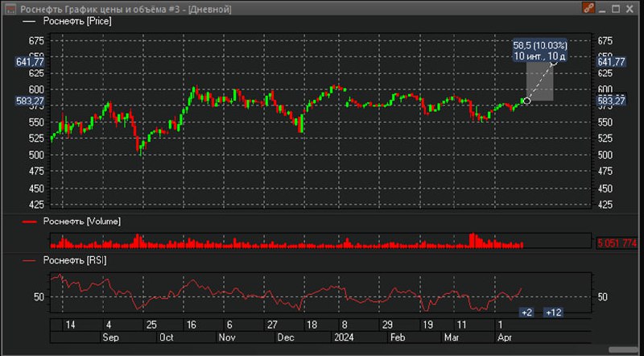Click the Sep month label on the time axis
644x356 pixels.
pos(110,337)
